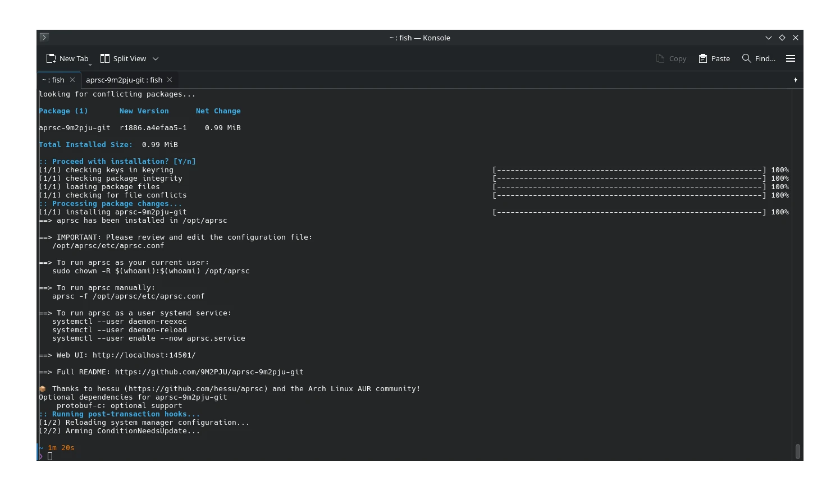Click 'protobuf-c: optional support' line
This screenshot has height=504, width=840.
[120, 406]
